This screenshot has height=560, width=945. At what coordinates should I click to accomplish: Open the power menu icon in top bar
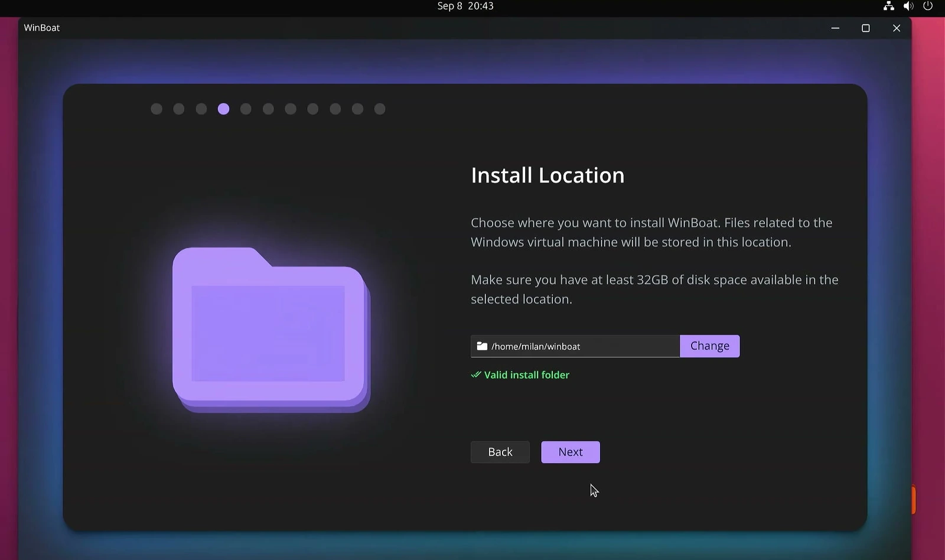[x=928, y=6]
